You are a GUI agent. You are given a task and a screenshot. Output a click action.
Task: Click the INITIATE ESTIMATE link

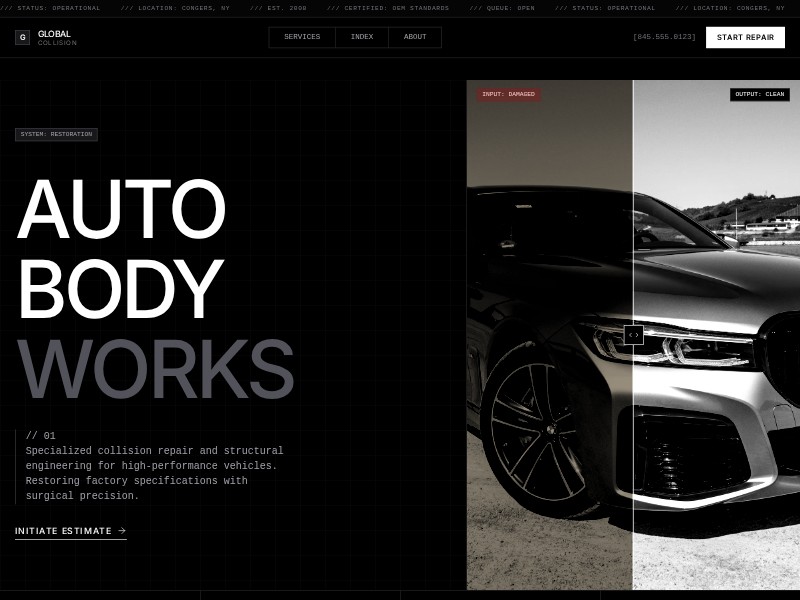point(63,531)
